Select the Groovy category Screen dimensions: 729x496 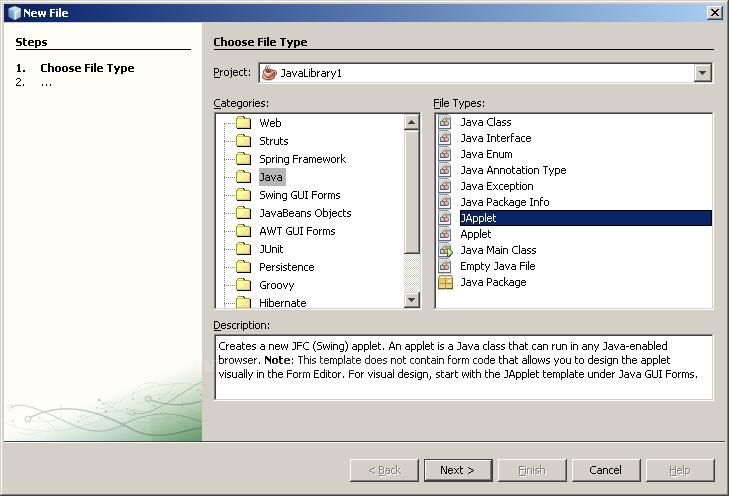[277, 285]
